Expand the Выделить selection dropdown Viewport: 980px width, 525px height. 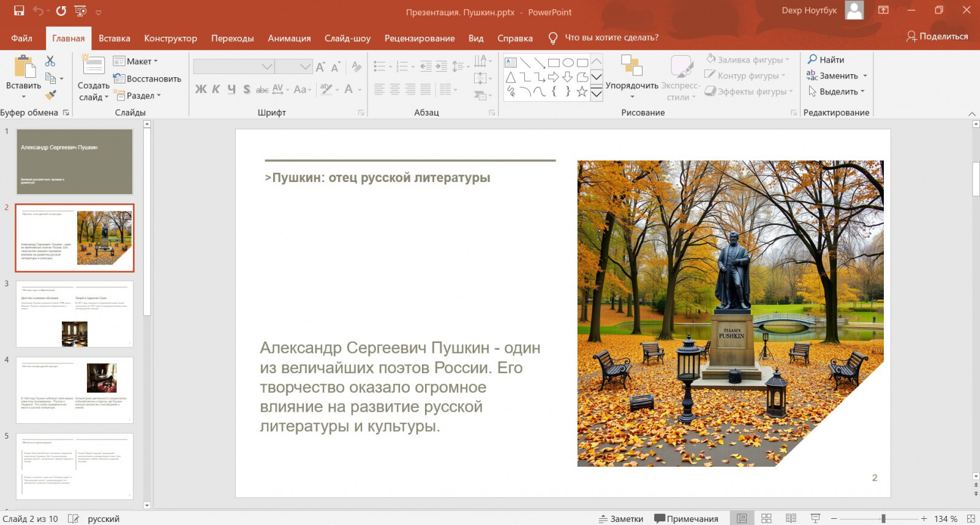click(837, 91)
